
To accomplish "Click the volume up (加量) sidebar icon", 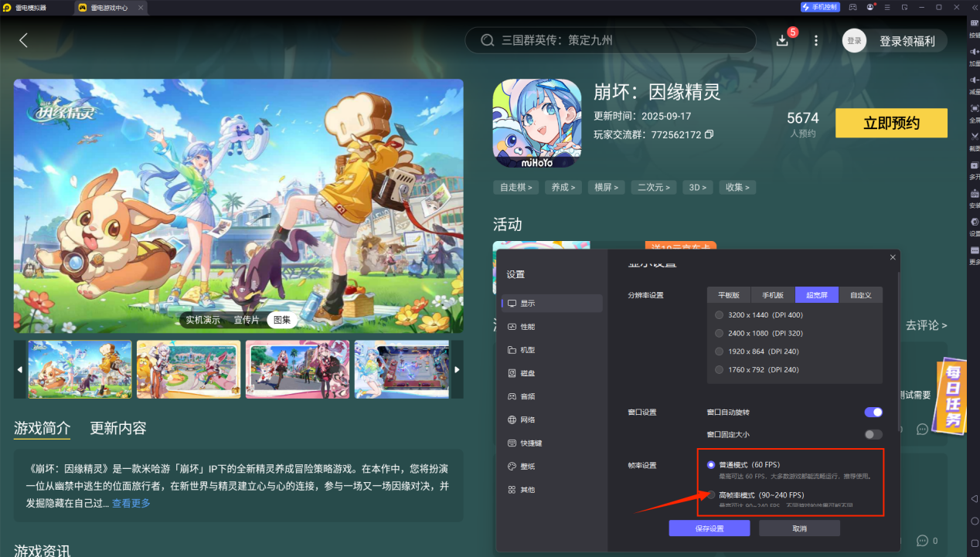I will pos(974,51).
